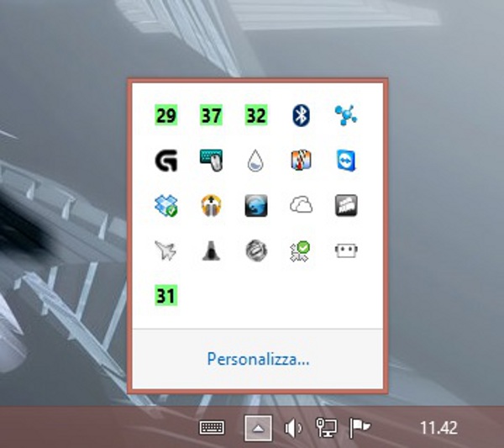504x448 pixels.
Task: Click the Personalizza... link
Action: pos(258,359)
